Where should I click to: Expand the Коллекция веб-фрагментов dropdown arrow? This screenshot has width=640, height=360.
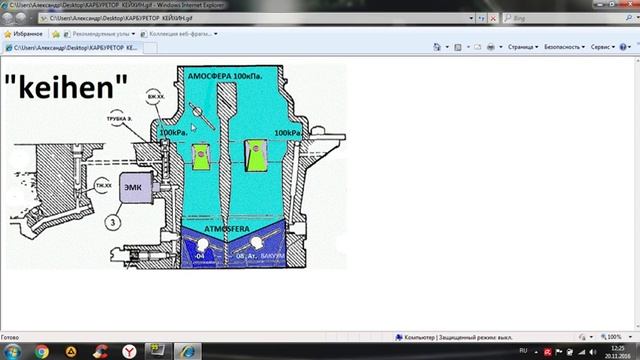click(x=216, y=34)
